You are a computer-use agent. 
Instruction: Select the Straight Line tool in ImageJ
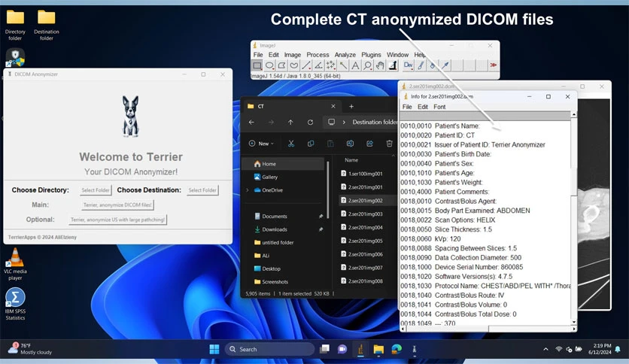point(306,65)
